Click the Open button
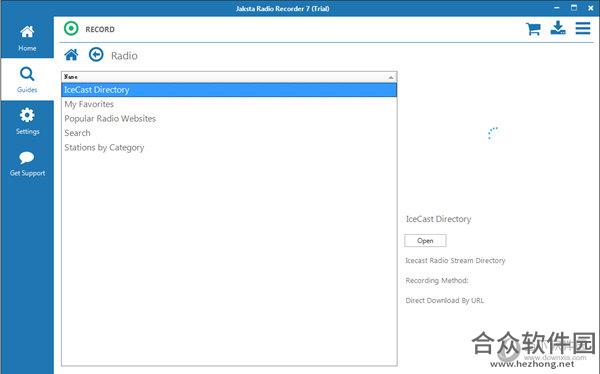Image resolution: width=600 pixels, height=374 pixels. point(425,241)
